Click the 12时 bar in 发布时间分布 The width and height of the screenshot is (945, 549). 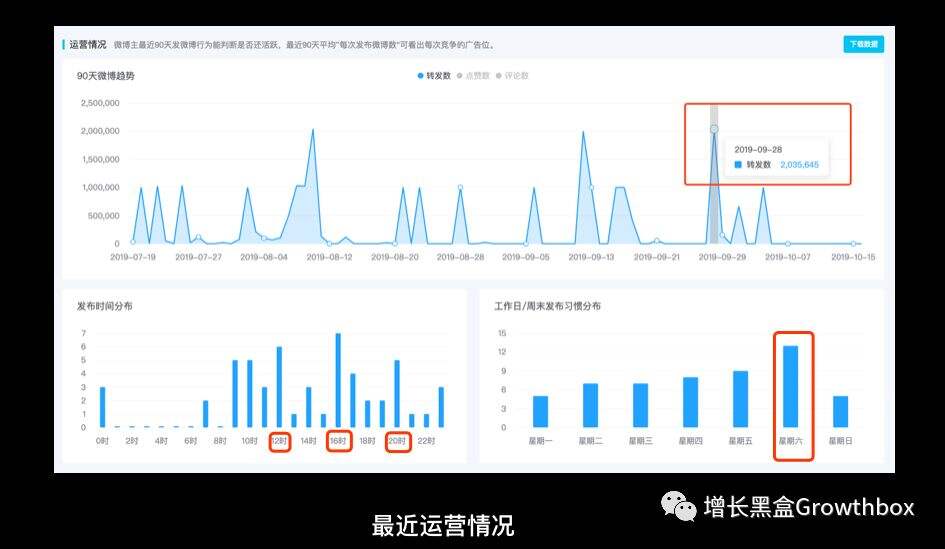pos(279,387)
